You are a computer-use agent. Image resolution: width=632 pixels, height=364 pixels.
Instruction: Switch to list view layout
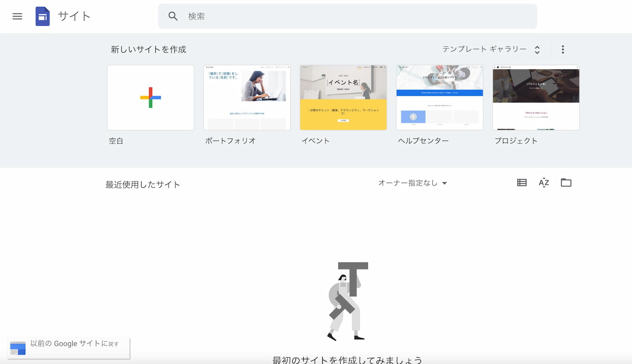521,183
